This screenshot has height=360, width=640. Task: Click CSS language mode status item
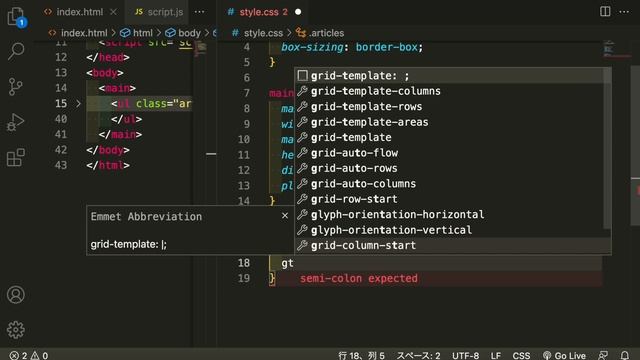pos(521,355)
